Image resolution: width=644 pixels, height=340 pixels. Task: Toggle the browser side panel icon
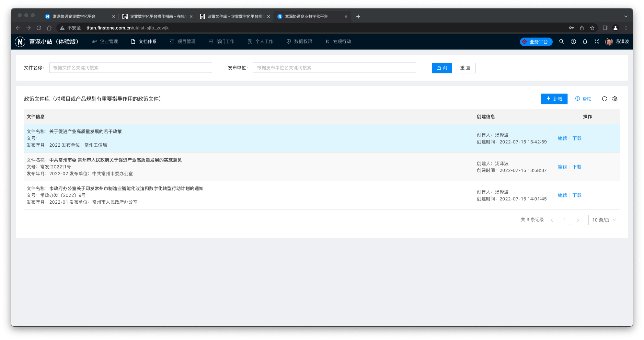[605, 28]
